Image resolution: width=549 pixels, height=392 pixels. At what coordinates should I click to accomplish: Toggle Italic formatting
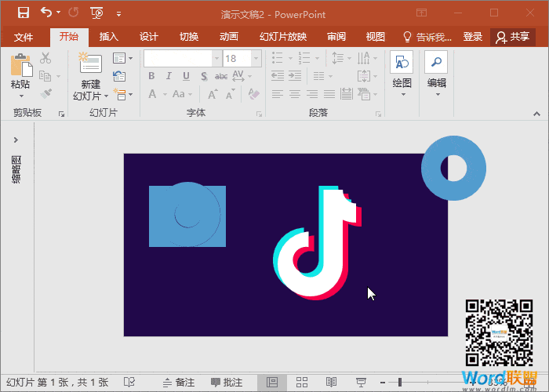[x=169, y=76]
